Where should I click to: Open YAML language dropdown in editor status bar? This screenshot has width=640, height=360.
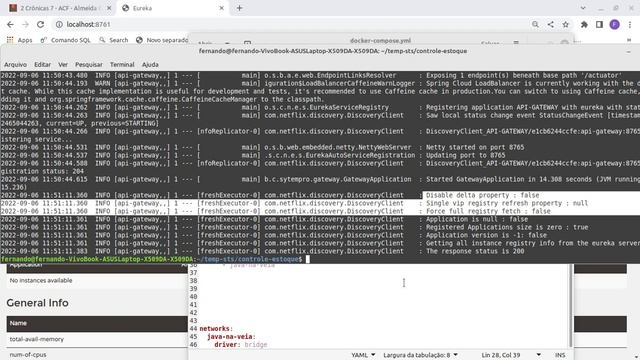point(363,355)
